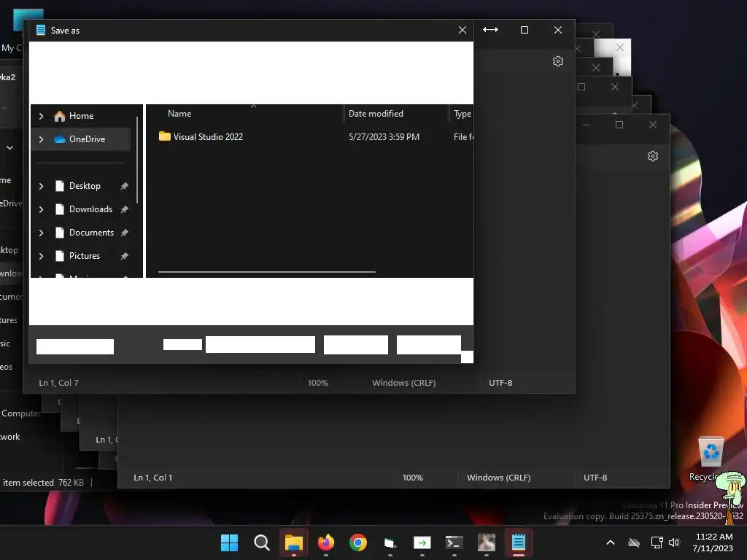Click Windows (CRLF) status in front Notepad
The height and width of the screenshot is (560, 747).
tap(404, 383)
